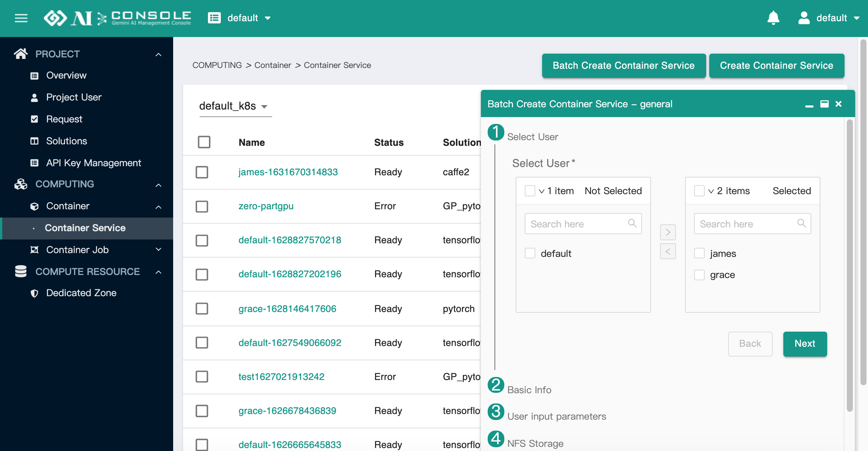Open the 1 item selection dropdown arrow
868x451 pixels.
(x=542, y=191)
